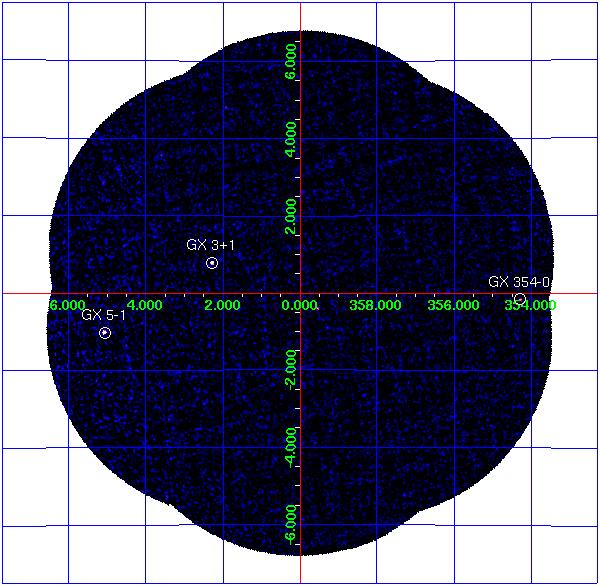600x586 pixels.
Task: Click the 6.000 longitude label on horizontal axis
Action: (67, 305)
